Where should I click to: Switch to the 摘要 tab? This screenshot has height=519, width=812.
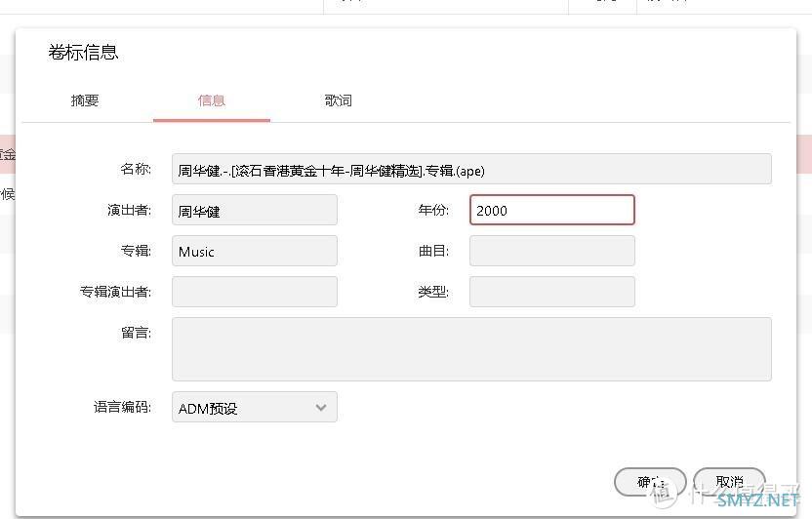(x=85, y=100)
